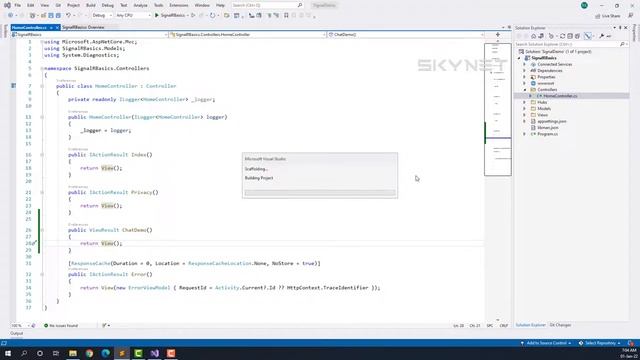Expand the Models folder
Screen dimensions: 640x360
pos(525,109)
